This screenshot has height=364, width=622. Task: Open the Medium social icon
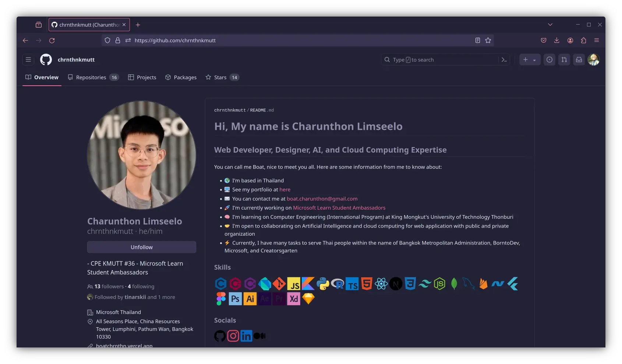259,336
